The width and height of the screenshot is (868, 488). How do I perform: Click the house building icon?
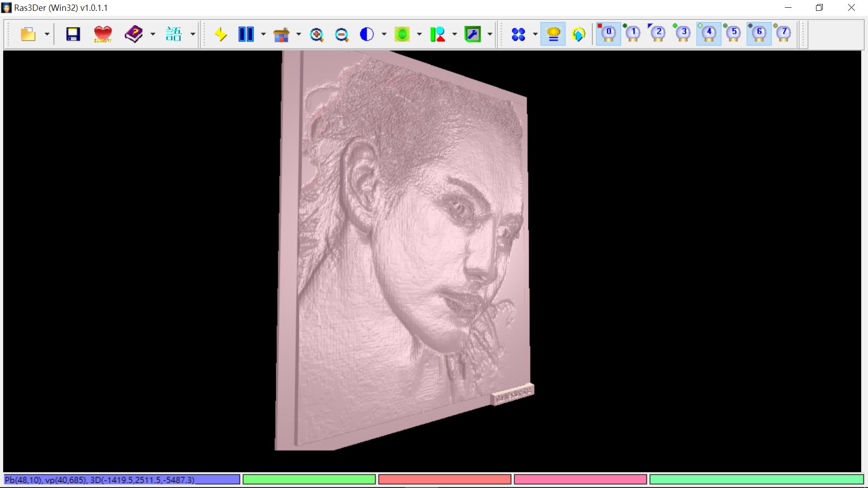point(281,34)
